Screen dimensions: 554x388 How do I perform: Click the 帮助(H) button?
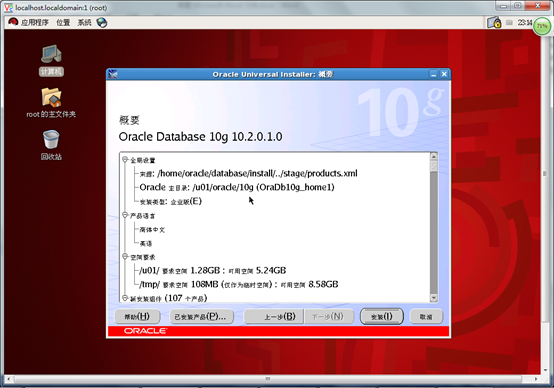pos(137,316)
